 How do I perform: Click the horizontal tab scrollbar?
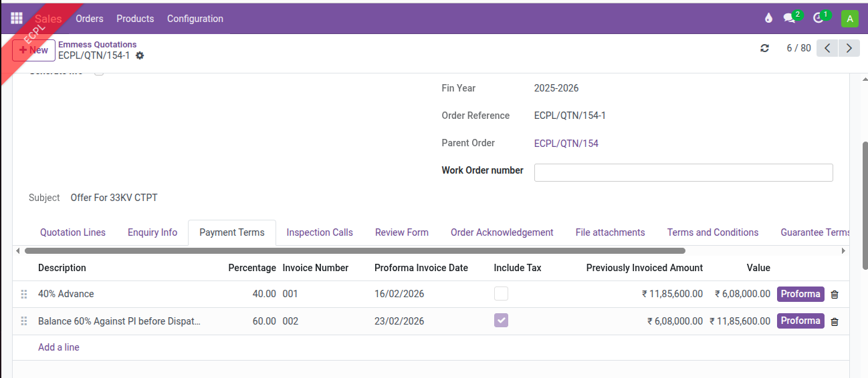[x=354, y=251]
